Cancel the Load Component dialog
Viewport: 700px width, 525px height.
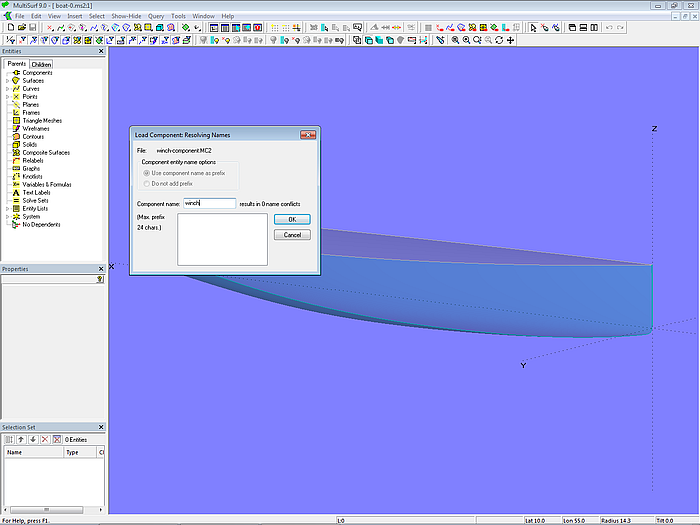[x=292, y=235]
